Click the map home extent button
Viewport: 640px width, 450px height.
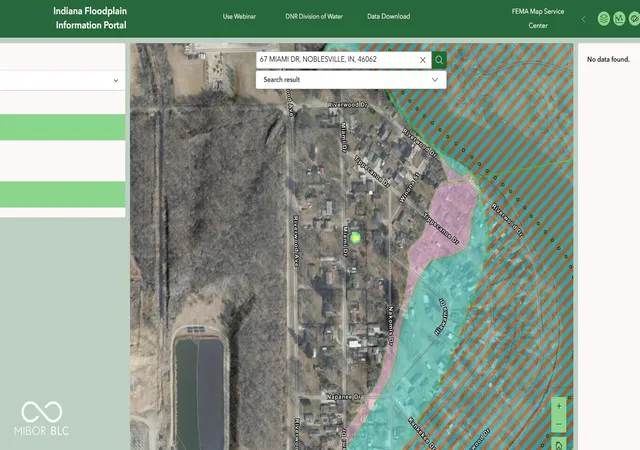(559, 444)
